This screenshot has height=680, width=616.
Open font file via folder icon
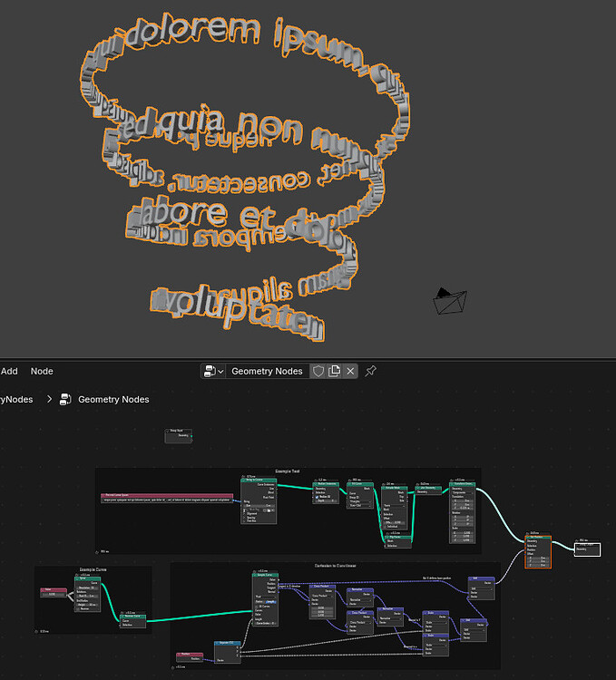point(269,510)
